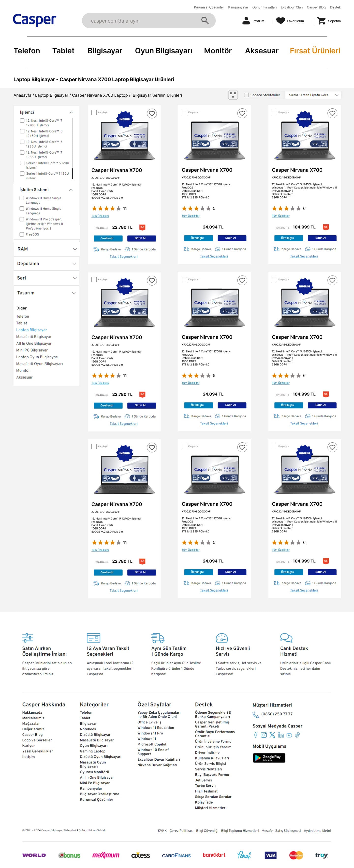Click the World card logo

point(34,855)
